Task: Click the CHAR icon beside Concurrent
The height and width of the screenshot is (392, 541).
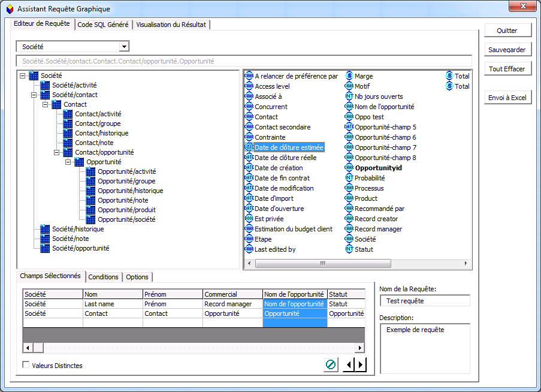Action: 249,107
